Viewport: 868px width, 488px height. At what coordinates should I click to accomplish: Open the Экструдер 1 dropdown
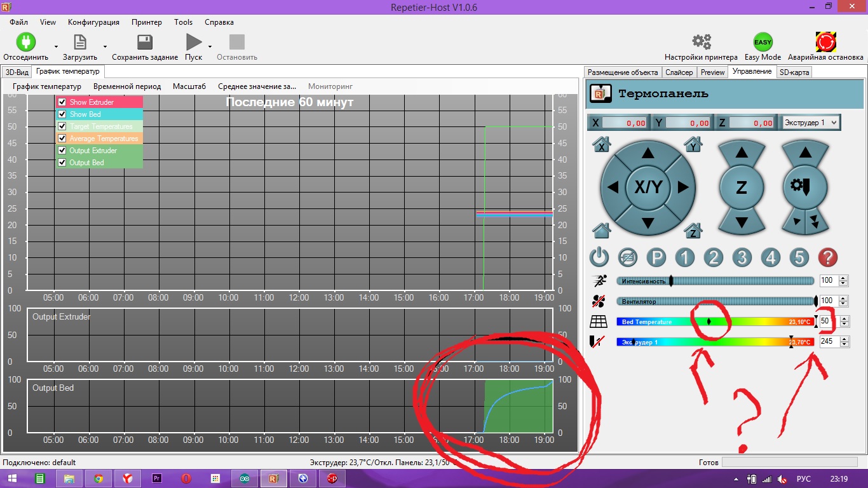click(x=811, y=123)
